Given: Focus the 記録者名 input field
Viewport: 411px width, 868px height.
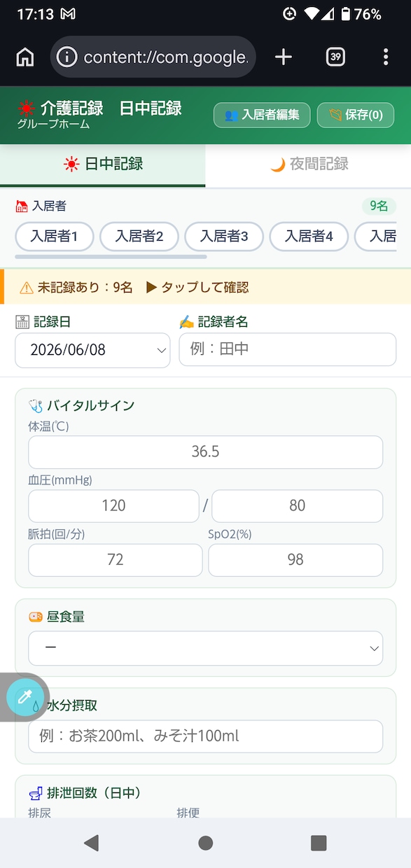Looking at the screenshot, I should (288, 349).
